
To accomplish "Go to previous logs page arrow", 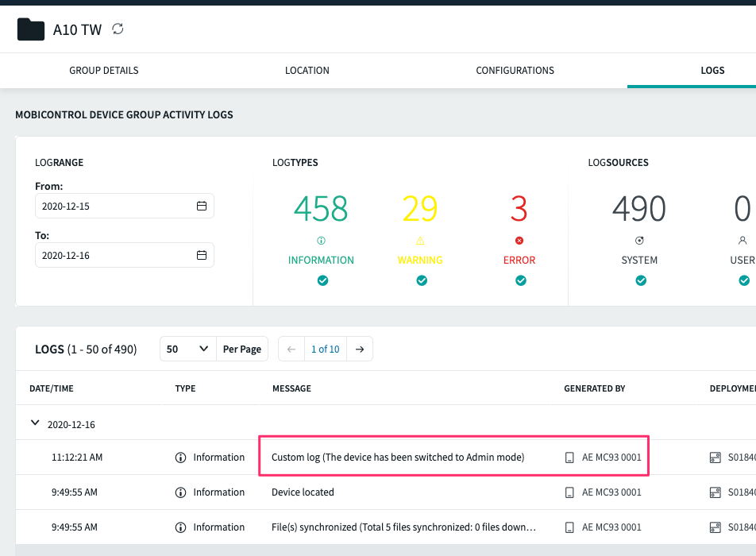I will [x=291, y=349].
